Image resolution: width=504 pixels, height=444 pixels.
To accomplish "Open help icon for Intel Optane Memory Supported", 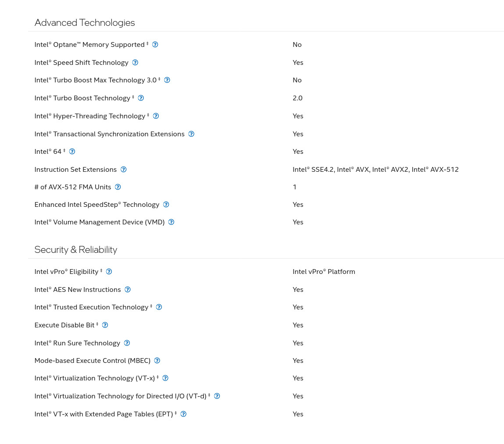I will coord(155,45).
